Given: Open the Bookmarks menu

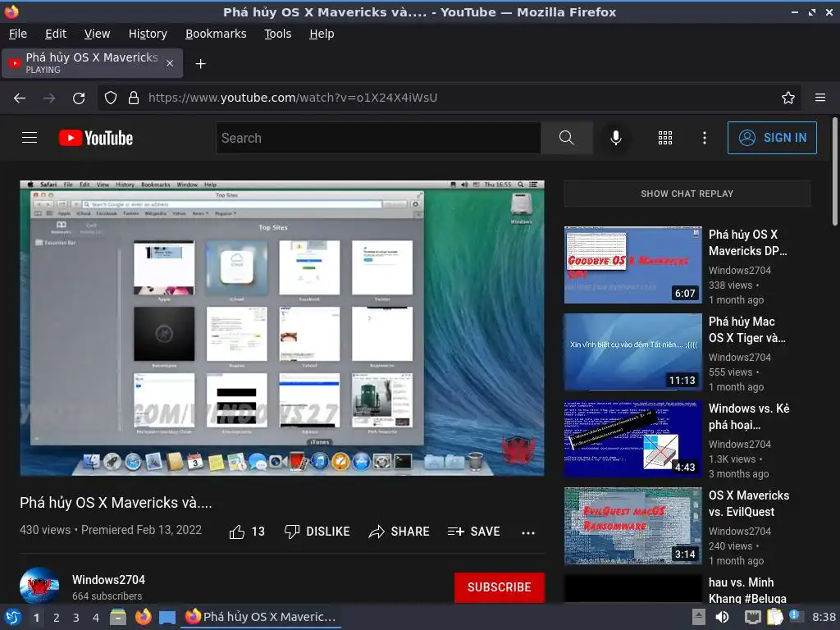Looking at the screenshot, I should pos(216,34).
